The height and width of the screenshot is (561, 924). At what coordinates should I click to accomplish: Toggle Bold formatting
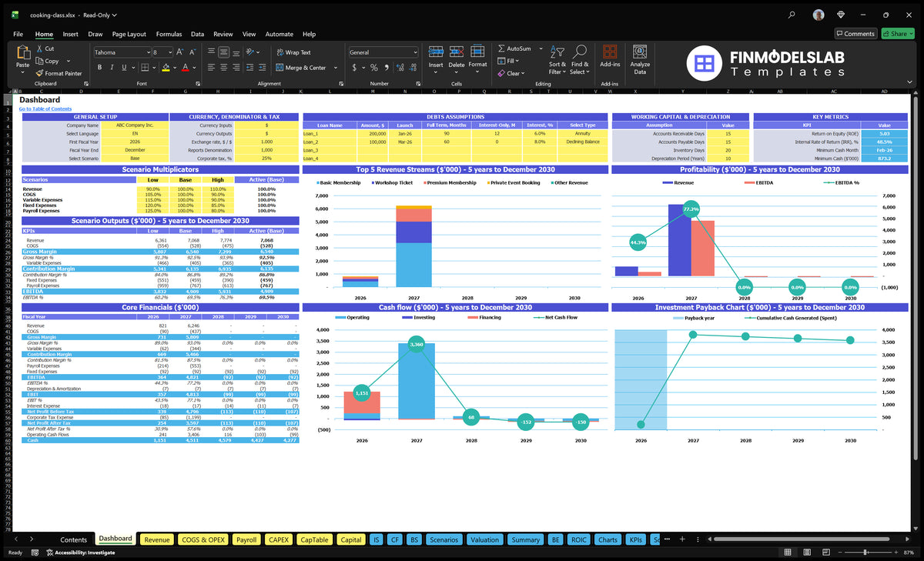[99, 67]
